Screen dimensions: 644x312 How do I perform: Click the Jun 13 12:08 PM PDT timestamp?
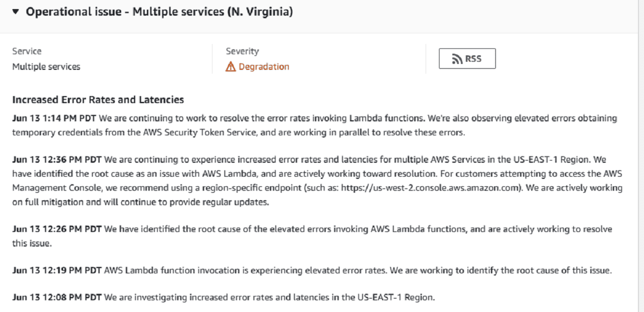point(57,296)
